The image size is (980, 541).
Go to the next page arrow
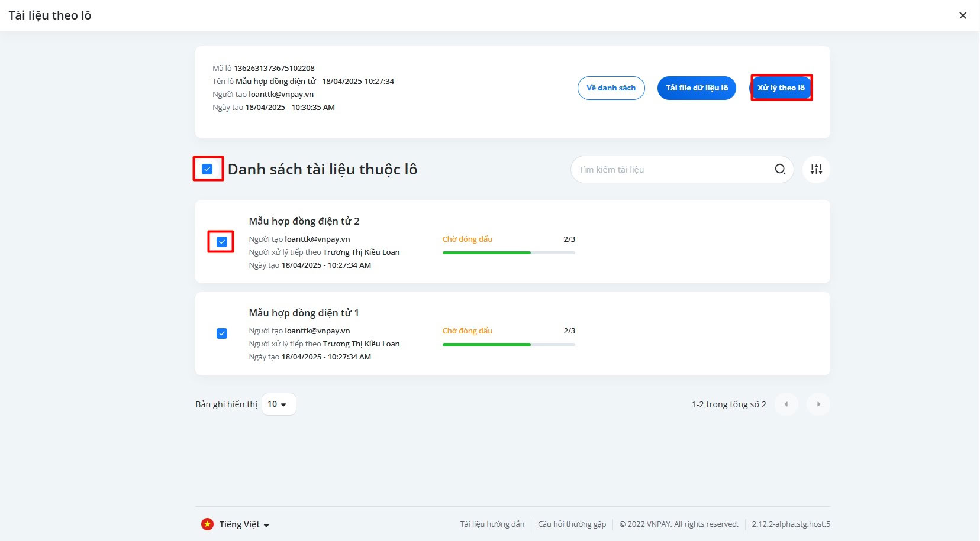click(818, 404)
